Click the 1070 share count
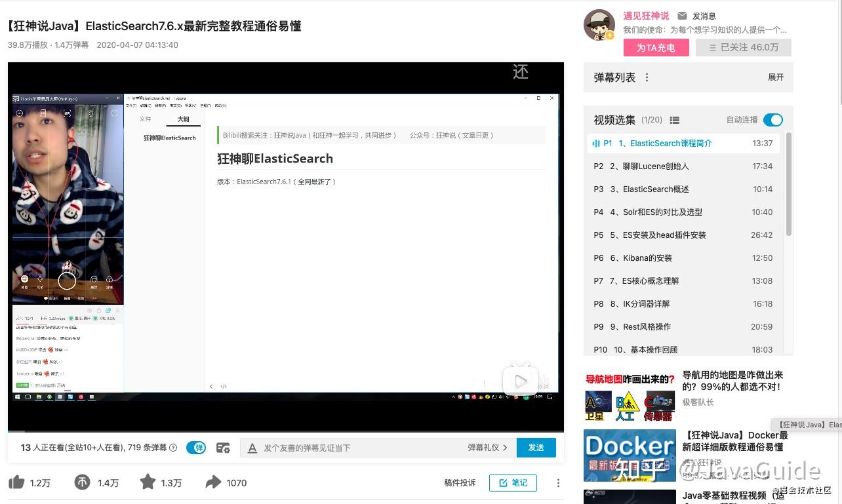The height and width of the screenshot is (504, 842). pyautogui.click(x=237, y=483)
